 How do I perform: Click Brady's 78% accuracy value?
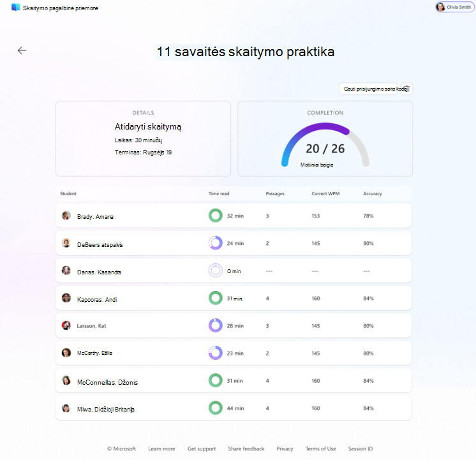(368, 216)
